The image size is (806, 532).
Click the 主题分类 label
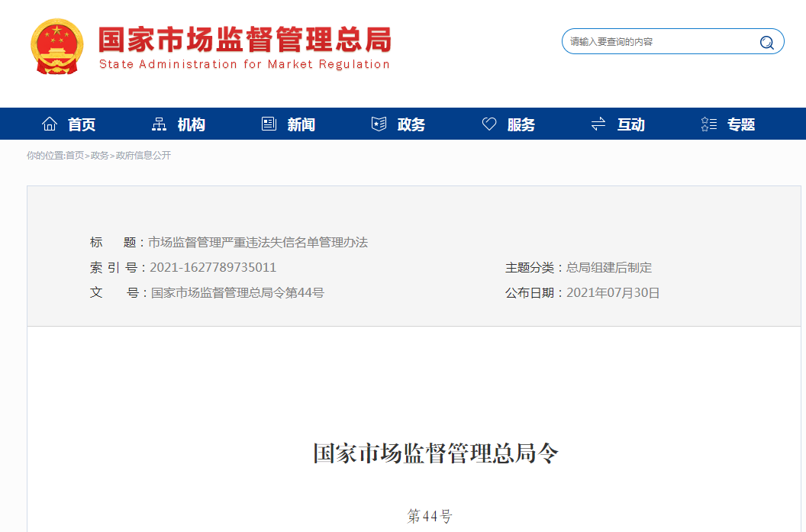530,267
